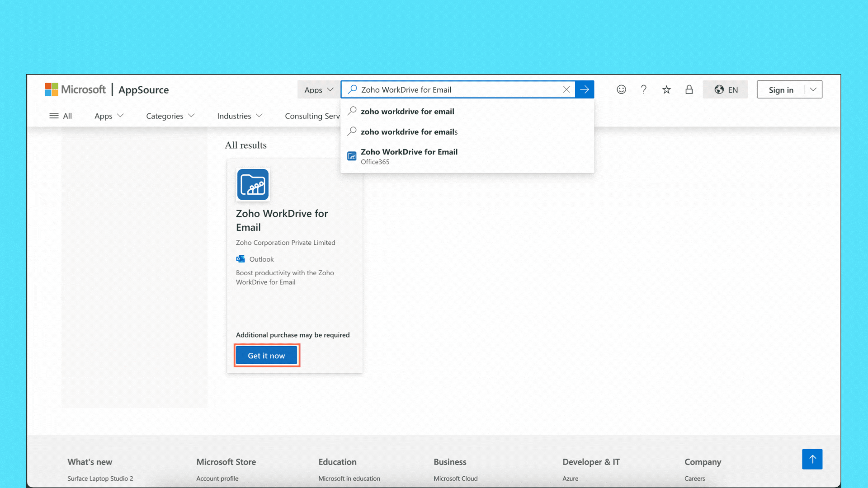
Task: Open the Zoho WorkDrive card thumbnail
Action: pyautogui.click(x=253, y=184)
